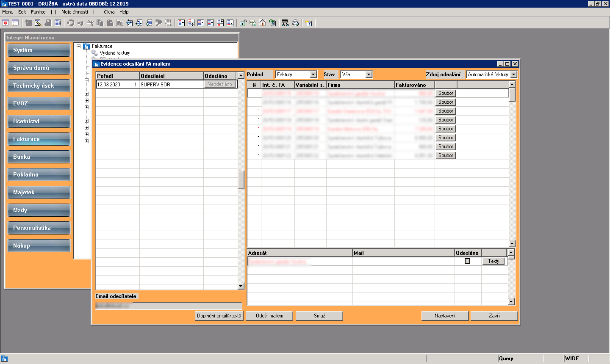Open the Banka module in main menu
The width and height of the screenshot is (610, 364).
coord(39,157)
